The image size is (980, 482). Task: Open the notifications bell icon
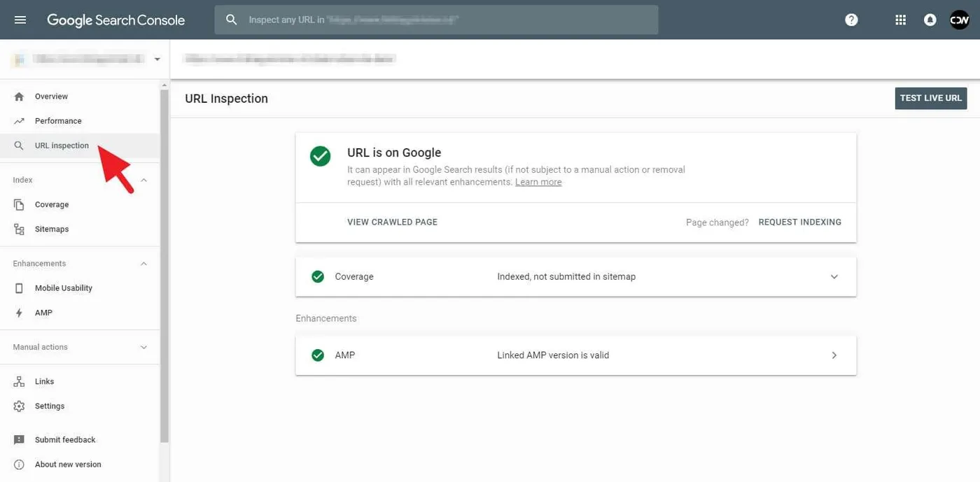(930, 20)
